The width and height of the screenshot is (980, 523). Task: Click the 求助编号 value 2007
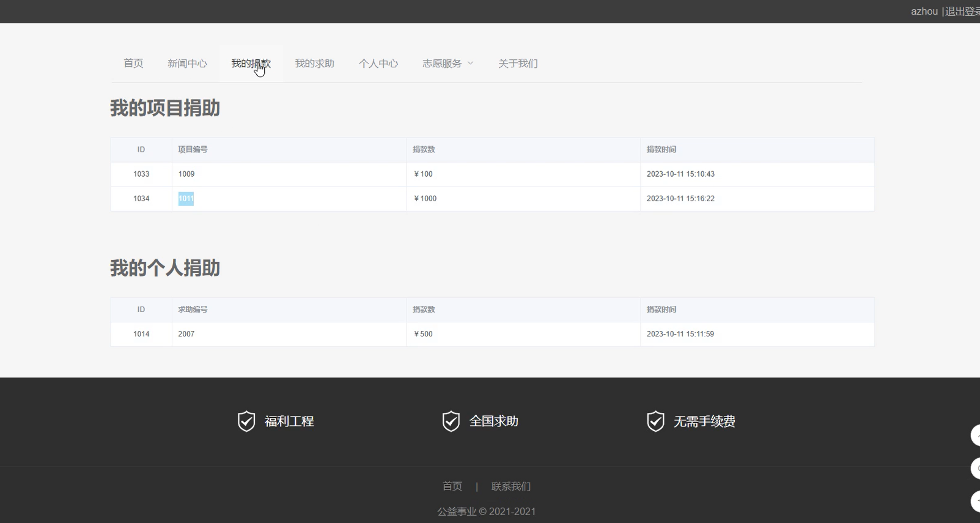pos(186,334)
